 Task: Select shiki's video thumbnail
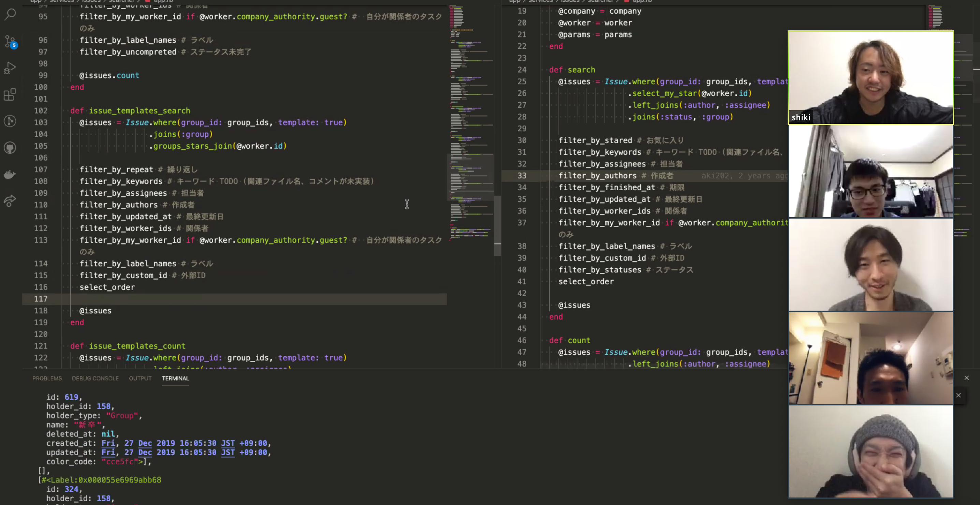(871, 78)
